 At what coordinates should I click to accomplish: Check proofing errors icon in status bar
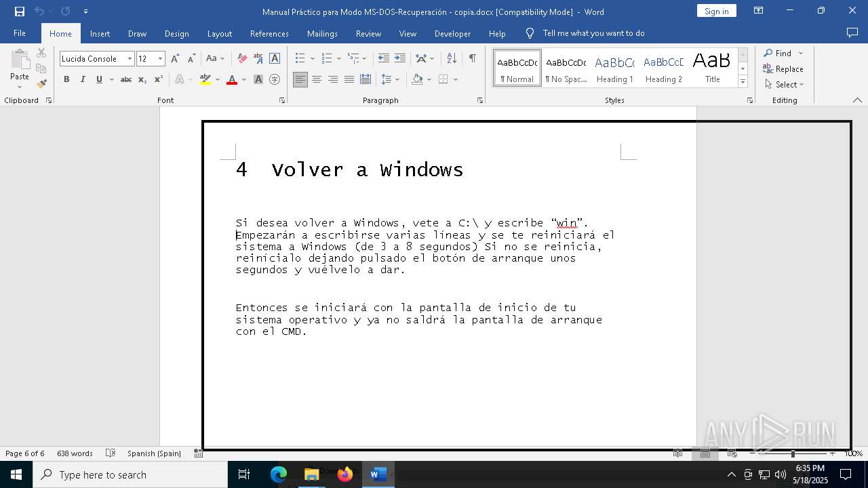(111, 453)
